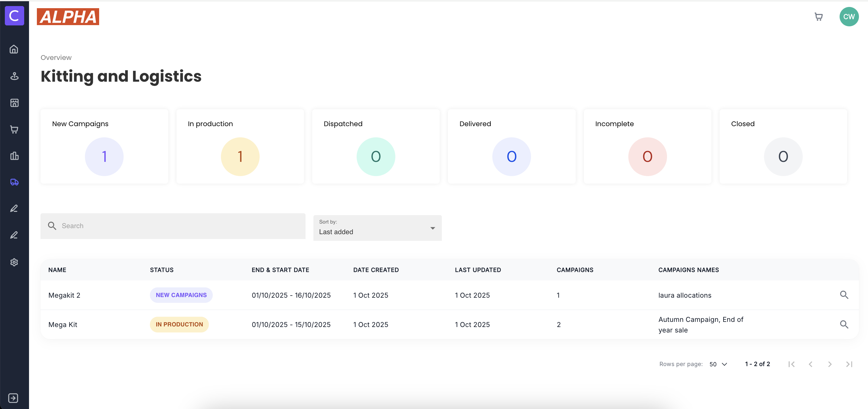View Megakit 2 details magnifier icon
The image size is (868, 409).
[x=844, y=295]
